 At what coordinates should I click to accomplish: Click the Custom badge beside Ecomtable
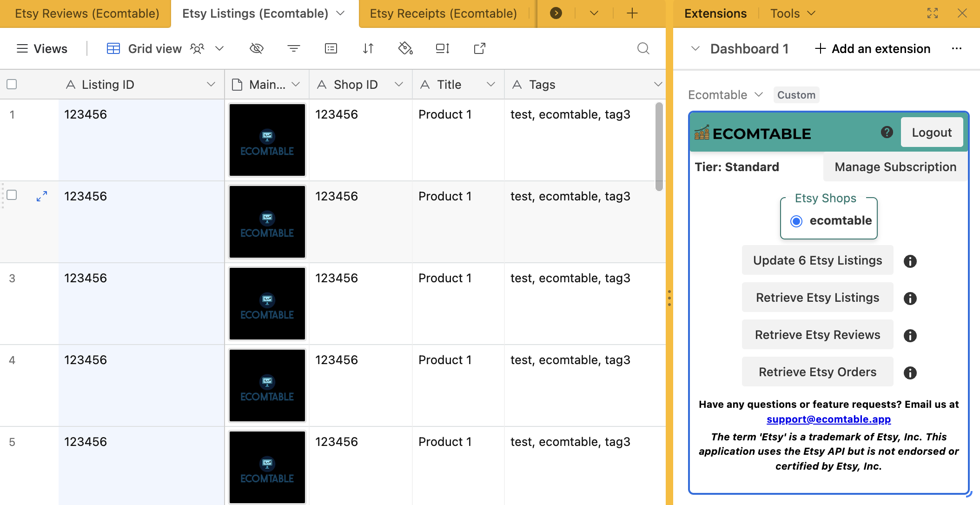coord(796,95)
